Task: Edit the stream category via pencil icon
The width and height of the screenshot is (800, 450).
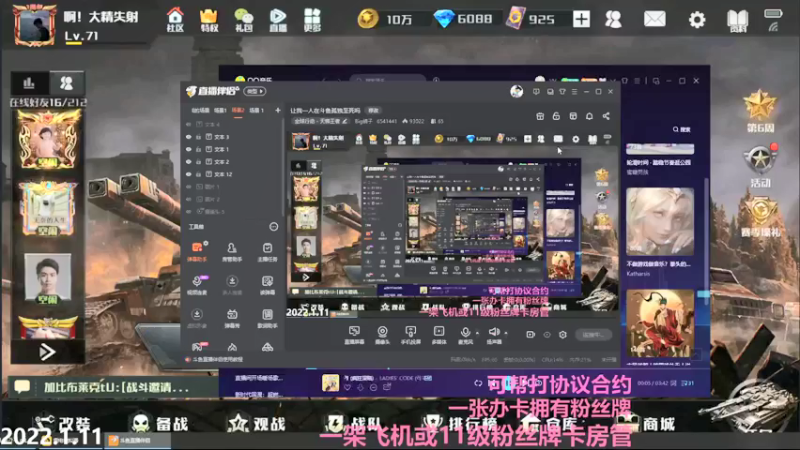Action: tap(345, 121)
